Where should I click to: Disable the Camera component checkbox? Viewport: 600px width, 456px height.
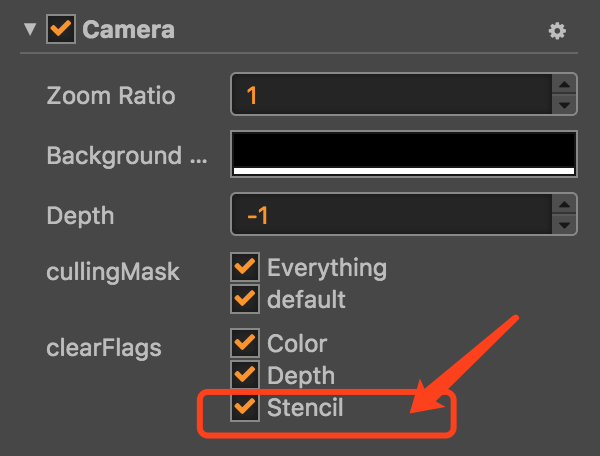(x=61, y=30)
